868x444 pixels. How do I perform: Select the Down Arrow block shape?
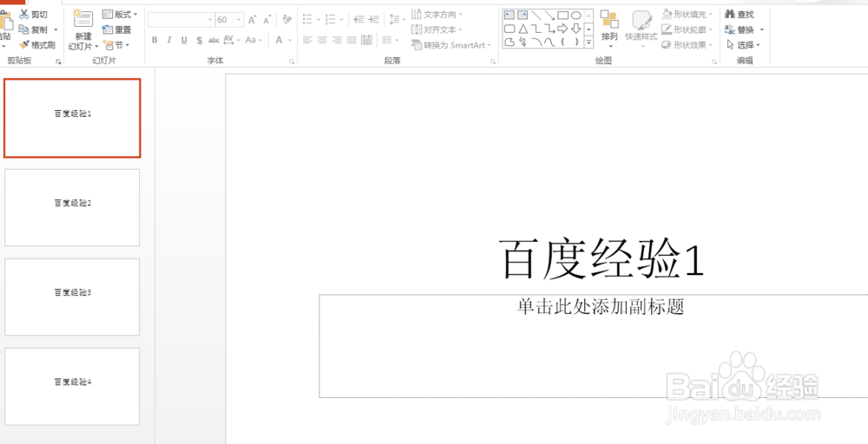click(x=575, y=29)
